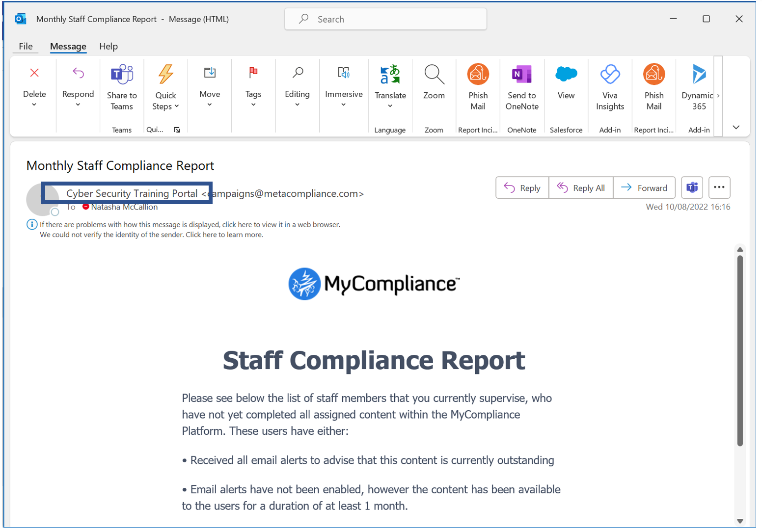Click the info icon in the message notice
762x532 pixels.
pos(32,225)
